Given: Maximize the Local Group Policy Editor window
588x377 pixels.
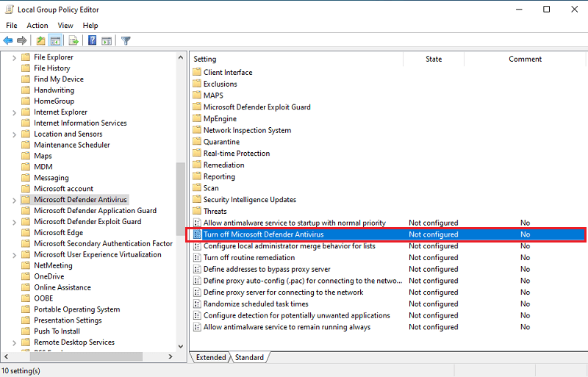Looking at the screenshot, I should point(546,10).
